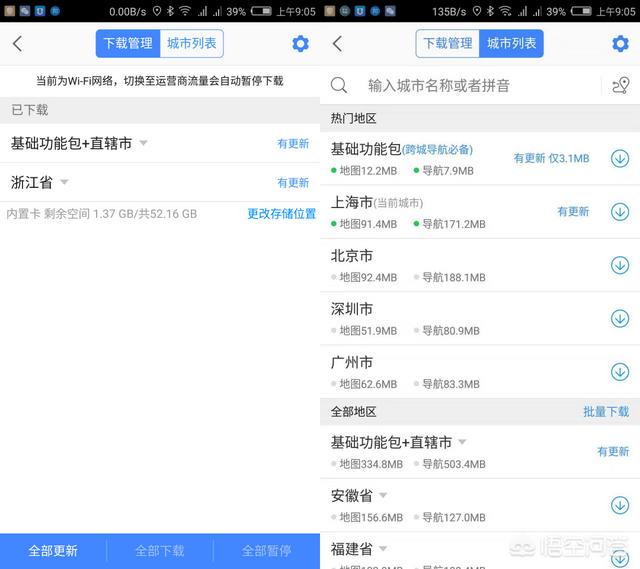Expand 浙江省 in downloaded list
The width and height of the screenshot is (640, 569).
pos(64,182)
